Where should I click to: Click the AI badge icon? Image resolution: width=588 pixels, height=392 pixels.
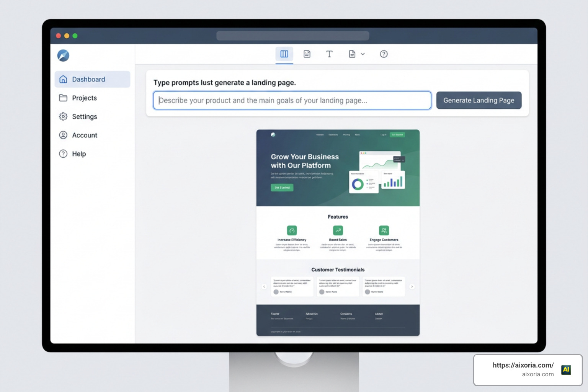(566, 370)
